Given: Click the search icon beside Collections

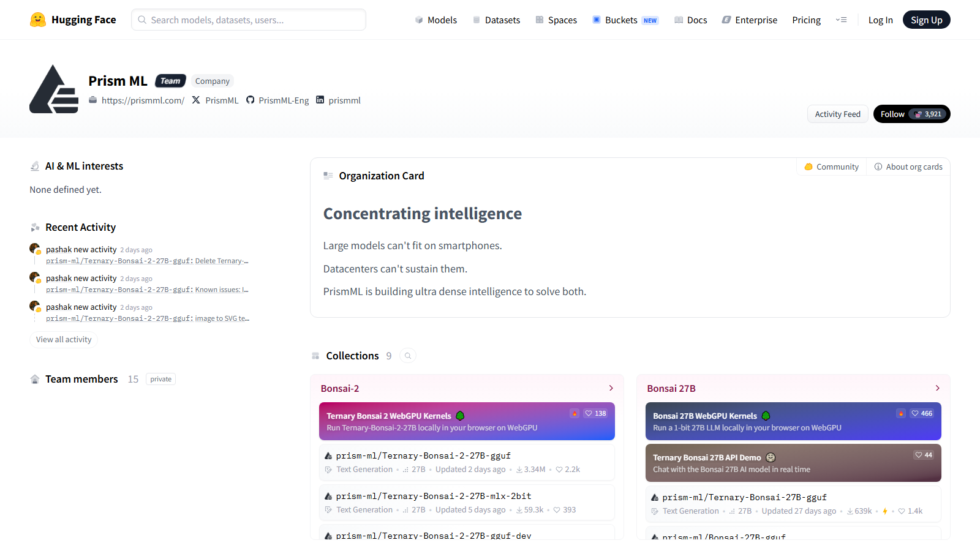Looking at the screenshot, I should click(408, 356).
